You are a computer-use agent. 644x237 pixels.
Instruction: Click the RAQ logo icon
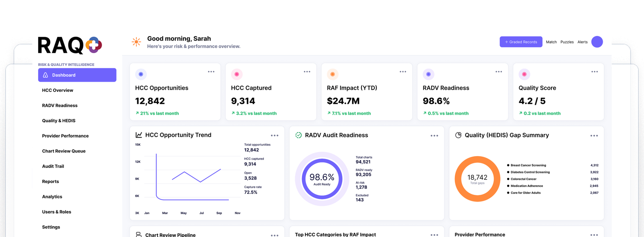tap(93, 45)
